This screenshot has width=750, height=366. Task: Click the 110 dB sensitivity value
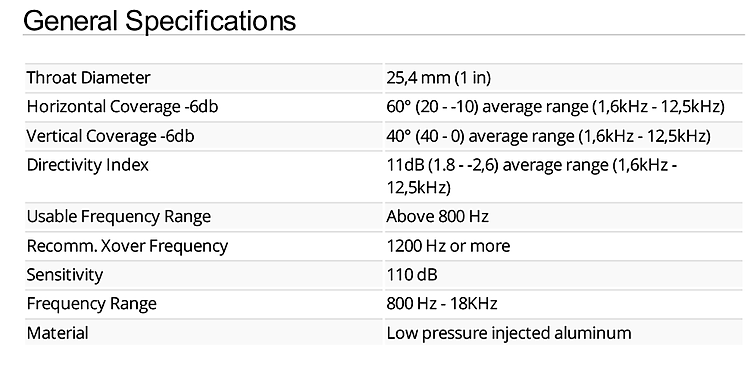(412, 275)
